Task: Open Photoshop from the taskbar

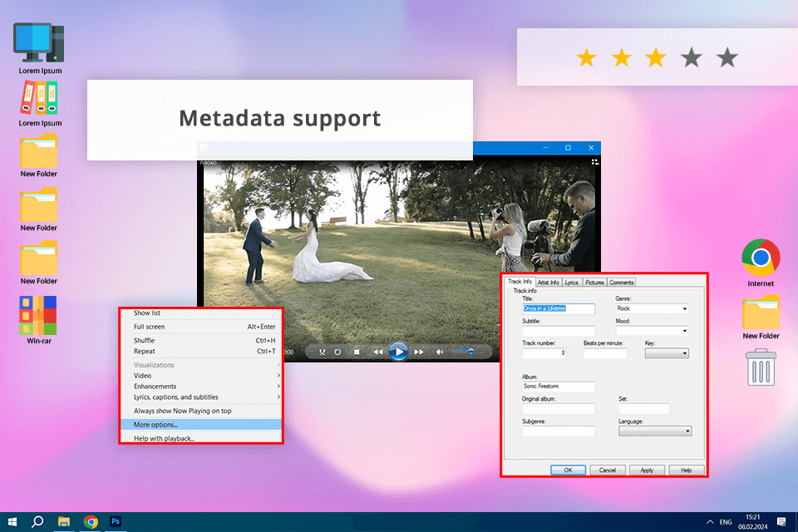Action: [x=116, y=522]
